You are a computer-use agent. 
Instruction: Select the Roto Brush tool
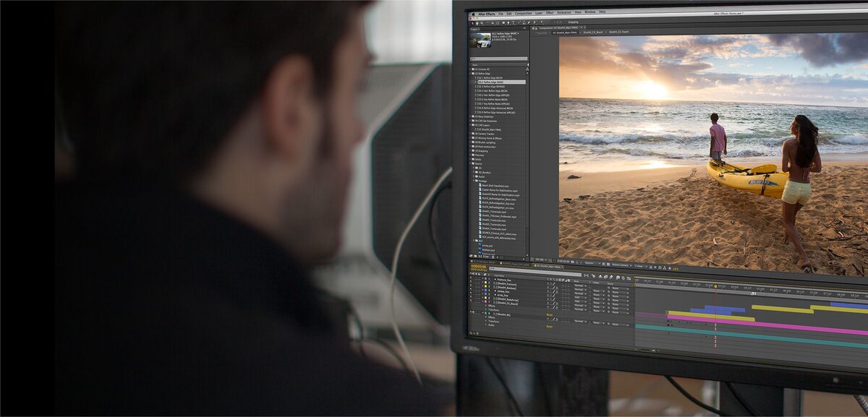pos(535,23)
